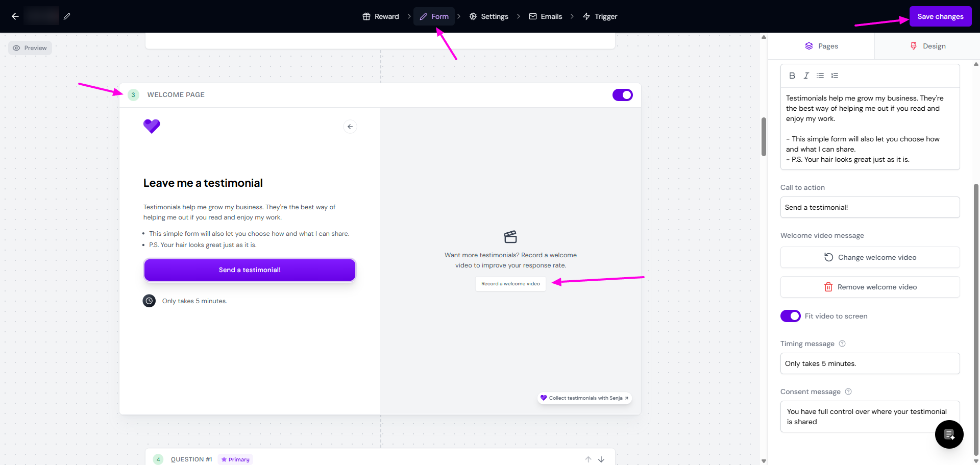Disable the Welcome Page toggle

click(x=622, y=95)
